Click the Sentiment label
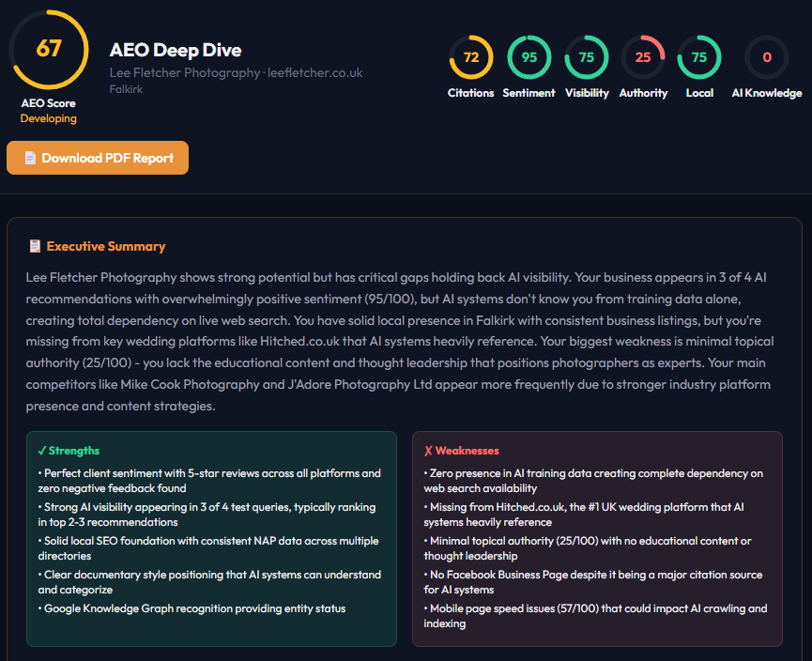Screen dimensions: 812x661 tap(529, 93)
